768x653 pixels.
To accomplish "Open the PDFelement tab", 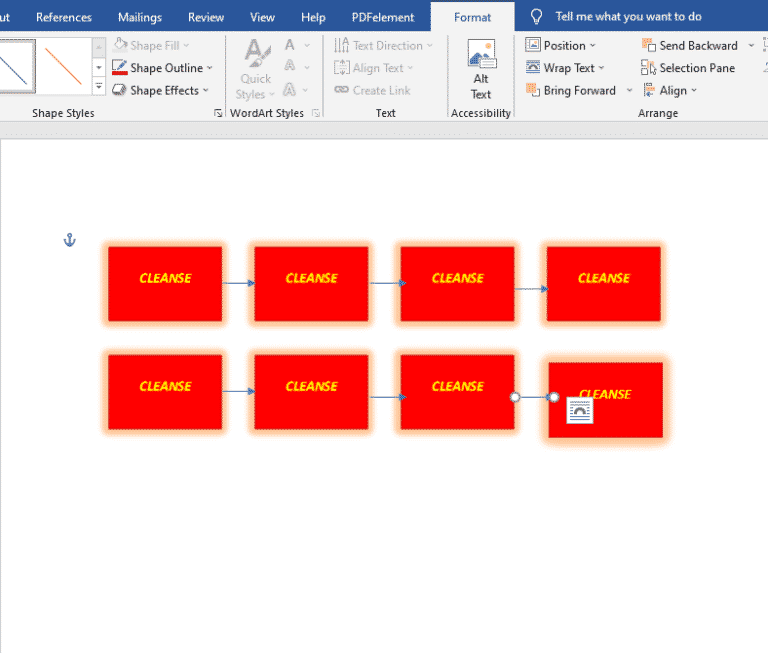I will tap(383, 17).
